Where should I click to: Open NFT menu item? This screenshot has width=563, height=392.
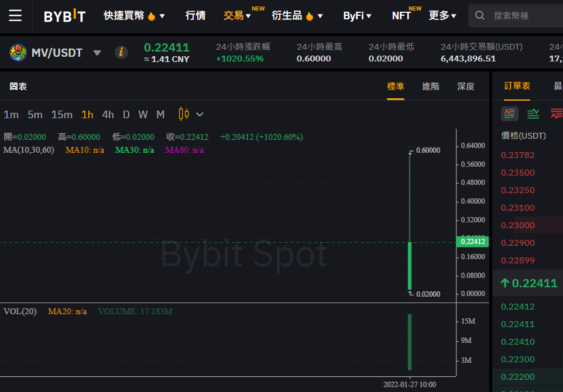pyautogui.click(x=401, y=16)
